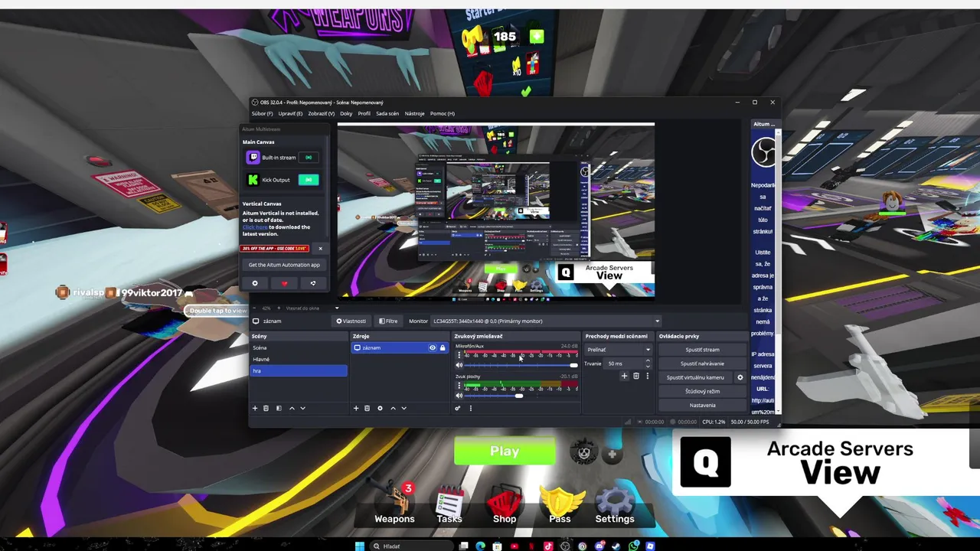The width and height of the screenshot is (980, 551).
Task: Open the Pomoc (H) menu
Action: pyautogui.click(x=443, y=113)
